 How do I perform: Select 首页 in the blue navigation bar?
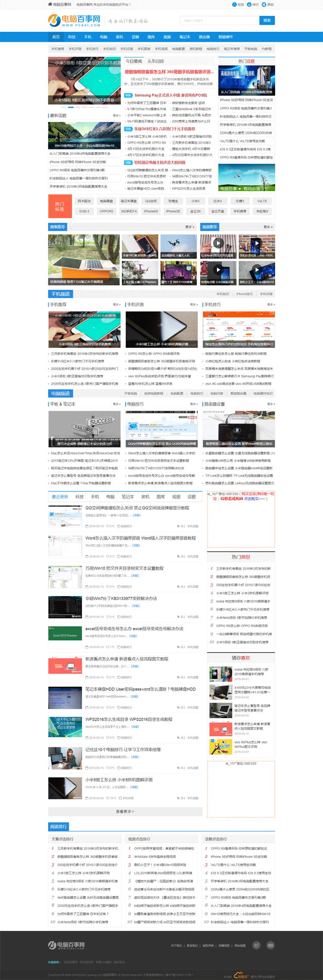(56, 37)
